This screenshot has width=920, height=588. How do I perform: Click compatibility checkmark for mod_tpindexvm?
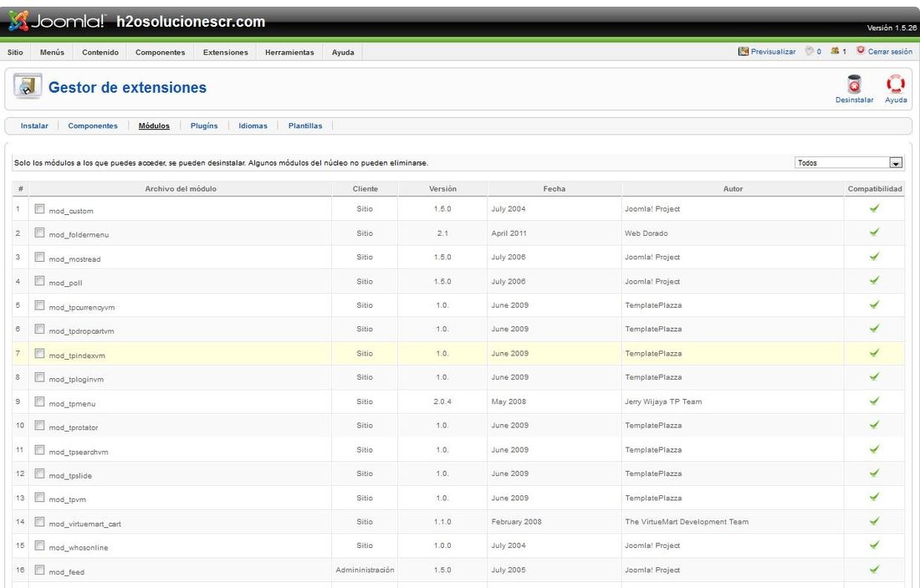874,352
